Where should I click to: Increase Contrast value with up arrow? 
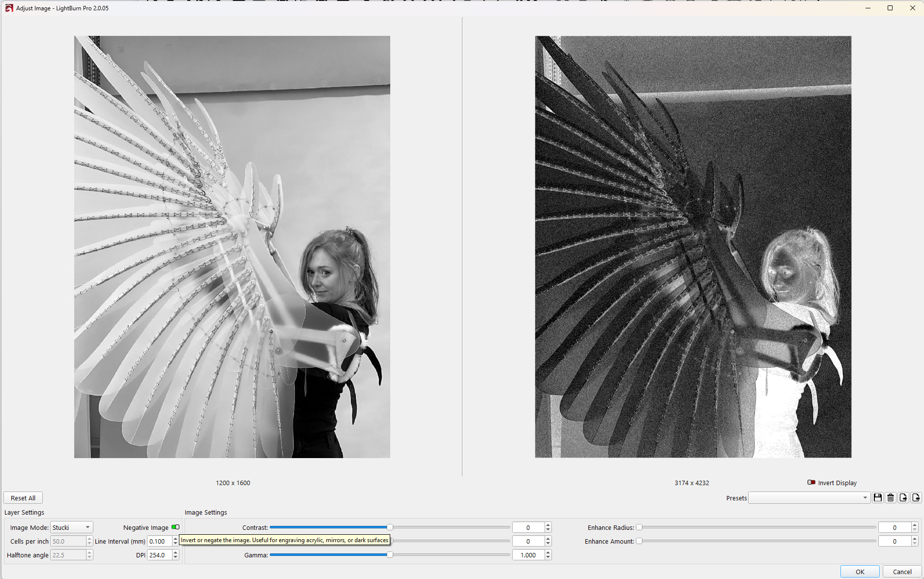(548, 525)
